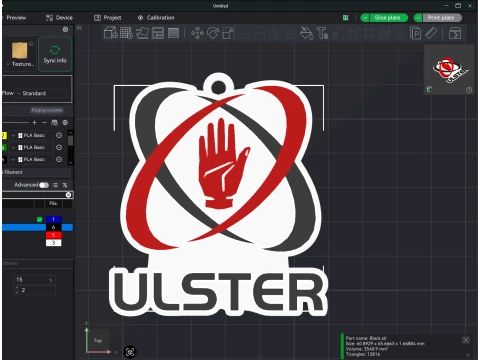Click the list icon next to Advanced toggle
Viewport: 480px width, 360px height.
(55, 185)
